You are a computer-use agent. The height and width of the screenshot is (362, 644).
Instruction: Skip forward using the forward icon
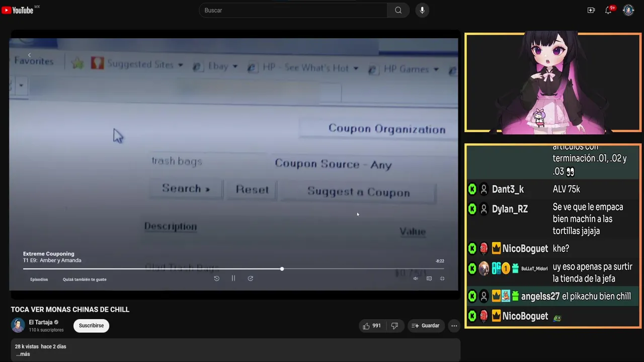(250, 278)
